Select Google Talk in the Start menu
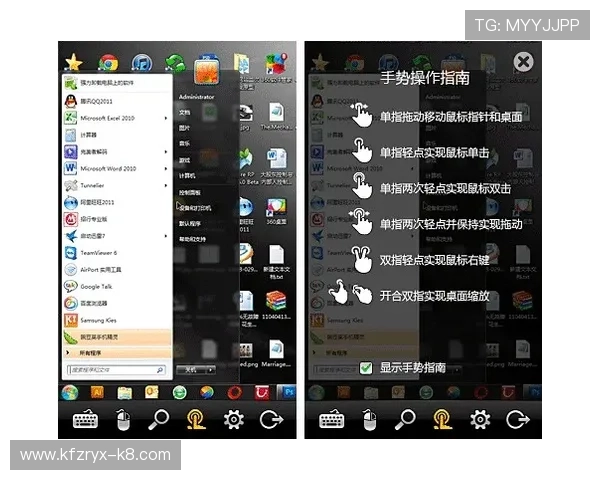 point(96,287)
